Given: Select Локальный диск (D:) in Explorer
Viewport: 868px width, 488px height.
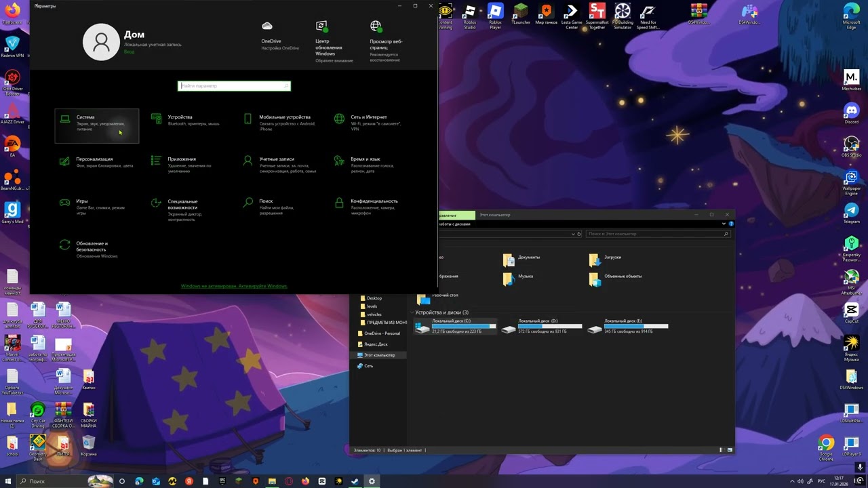Looking at the screenshot, I should pos(541,326).
